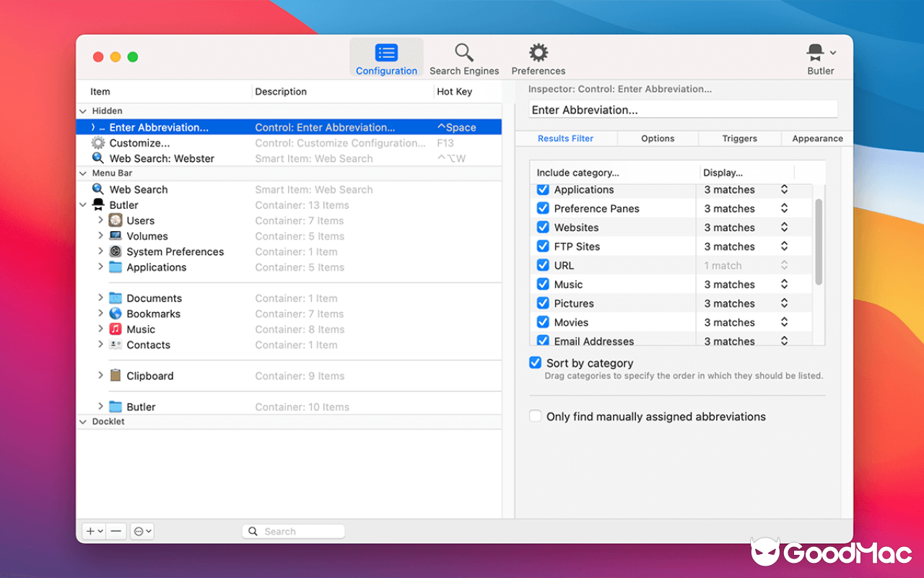Open the Triggers tab
This screenshot has height=578, width=924.
pyautogui.click(x=739, y=138)
